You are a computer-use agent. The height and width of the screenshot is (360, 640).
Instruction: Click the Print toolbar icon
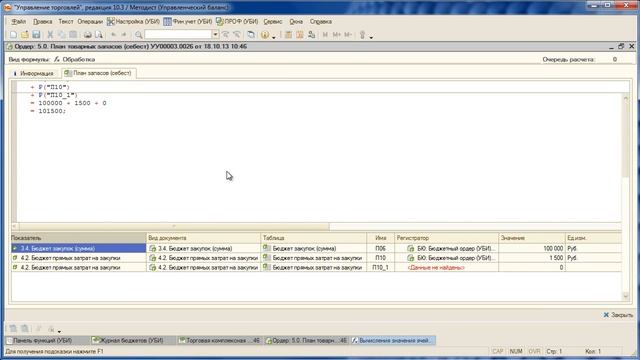pos(87,35)
